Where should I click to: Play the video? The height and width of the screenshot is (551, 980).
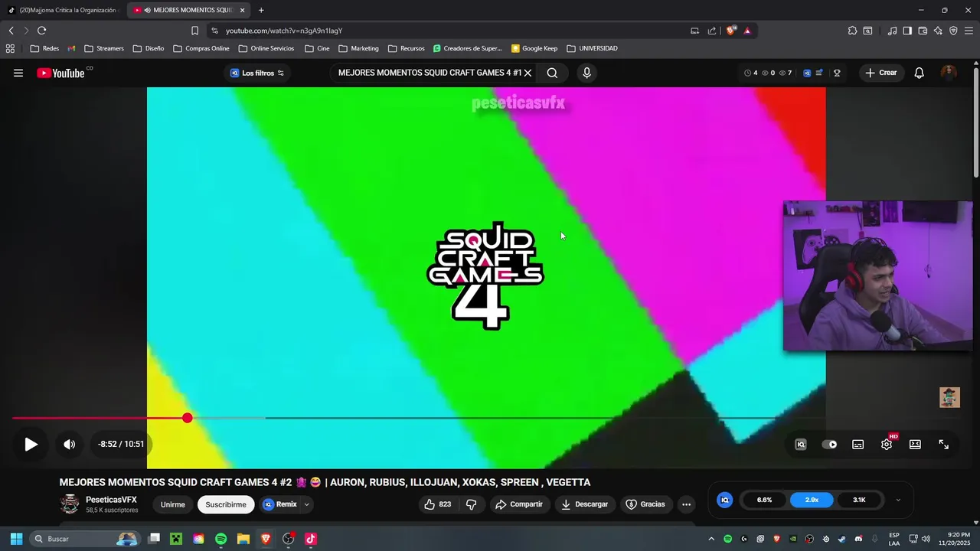coord(31,444)
